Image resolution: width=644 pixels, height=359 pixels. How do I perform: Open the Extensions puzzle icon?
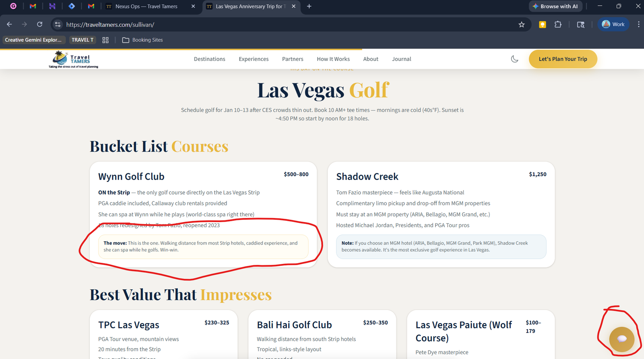(558, 25)
